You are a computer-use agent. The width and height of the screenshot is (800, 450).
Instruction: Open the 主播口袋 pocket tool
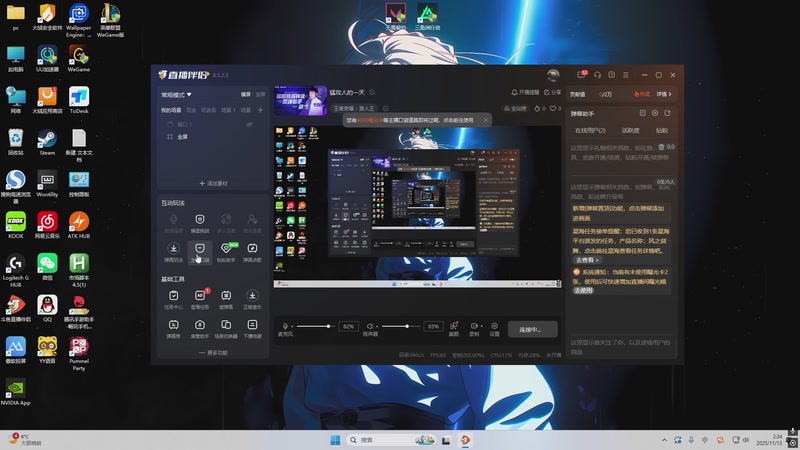point(199,252)
